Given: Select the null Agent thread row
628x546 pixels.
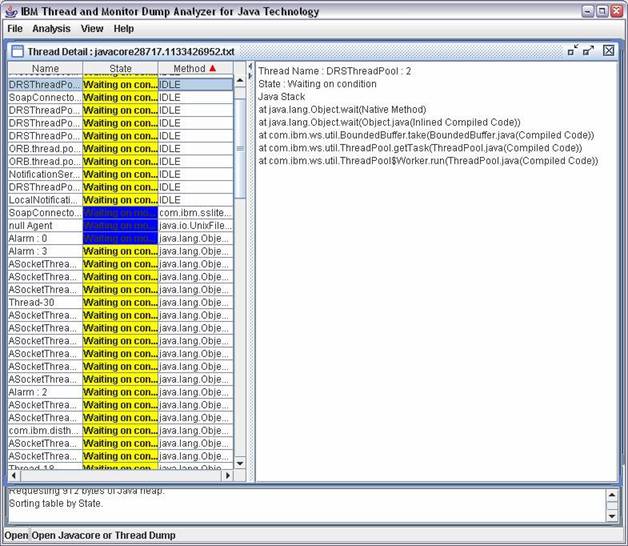Looking at the screenshot, I should tap(120, 226).
